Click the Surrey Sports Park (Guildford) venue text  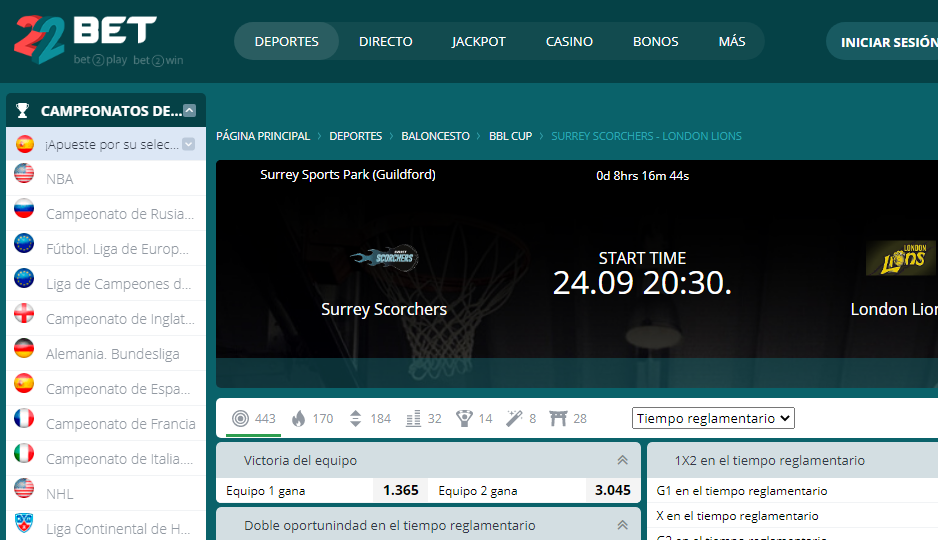click(348, 175)
